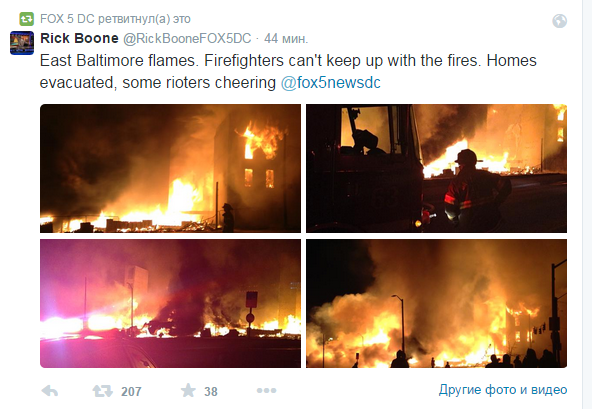Viewport: 592px width, 409px height.
Task: Open Rick Boone's profile avatar
Action: (22, 43)
